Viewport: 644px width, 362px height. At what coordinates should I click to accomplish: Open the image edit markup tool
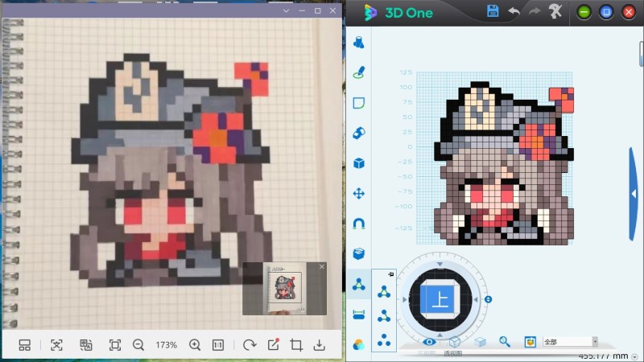pos(273,345)
